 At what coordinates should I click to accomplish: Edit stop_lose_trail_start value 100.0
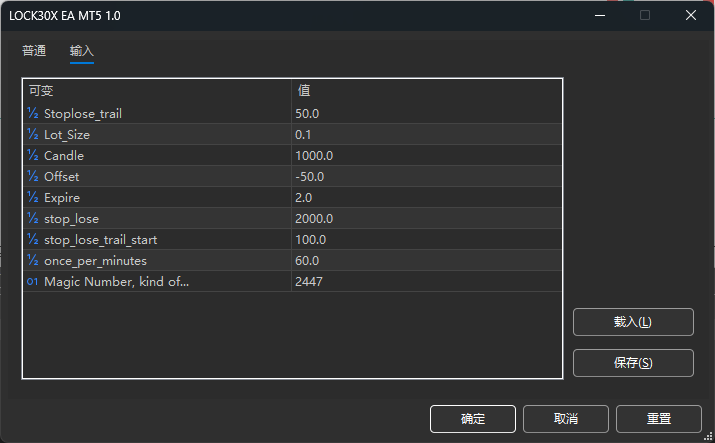[x=426, y=239]
